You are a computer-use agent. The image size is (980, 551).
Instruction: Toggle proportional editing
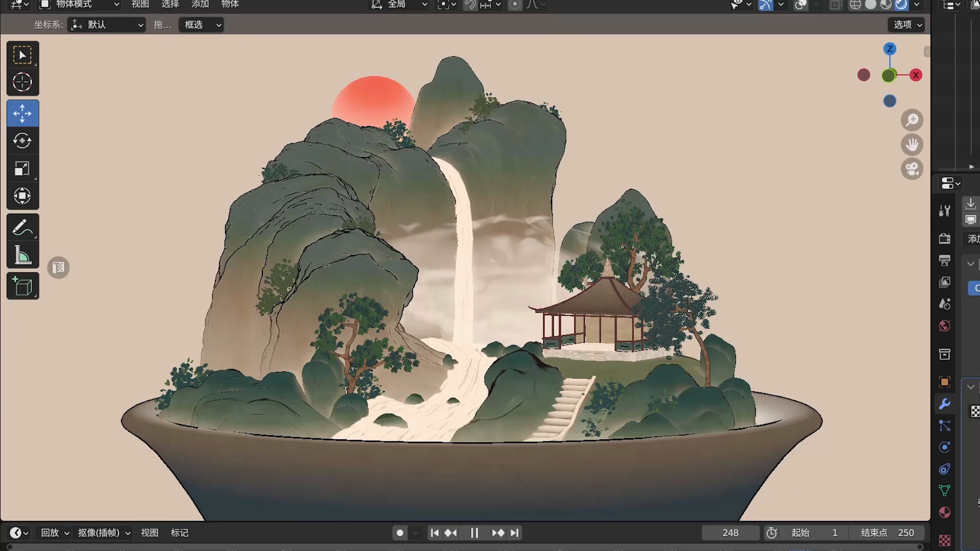click(x=515, y=5)
